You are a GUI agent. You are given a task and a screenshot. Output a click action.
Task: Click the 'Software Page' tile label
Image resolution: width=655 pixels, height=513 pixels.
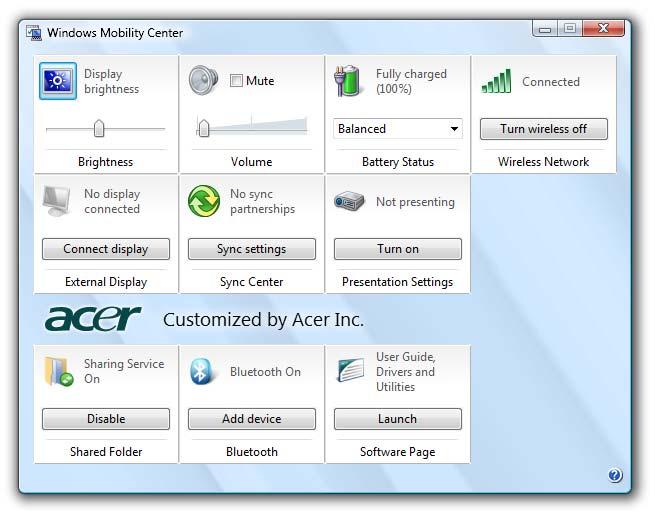(x=398, y=452)
